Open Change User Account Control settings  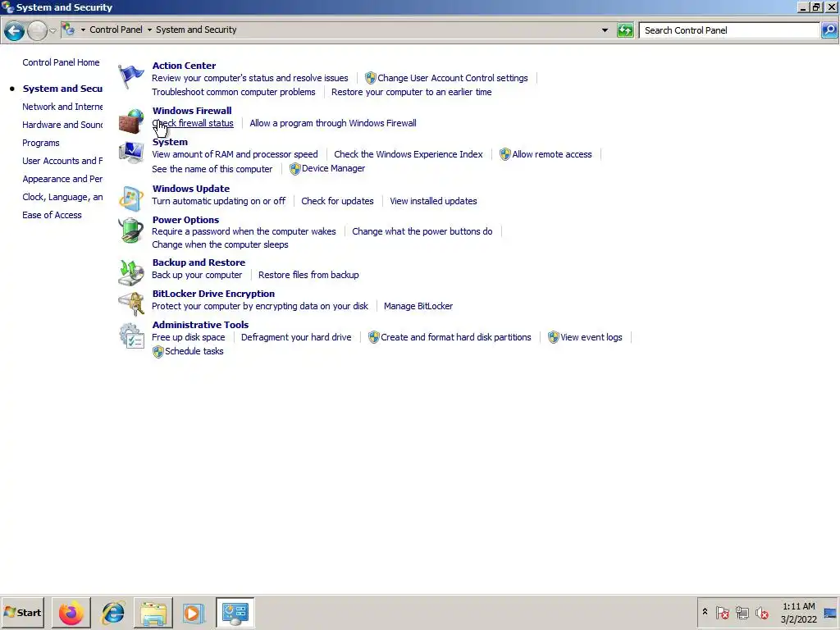click(453, 78)
